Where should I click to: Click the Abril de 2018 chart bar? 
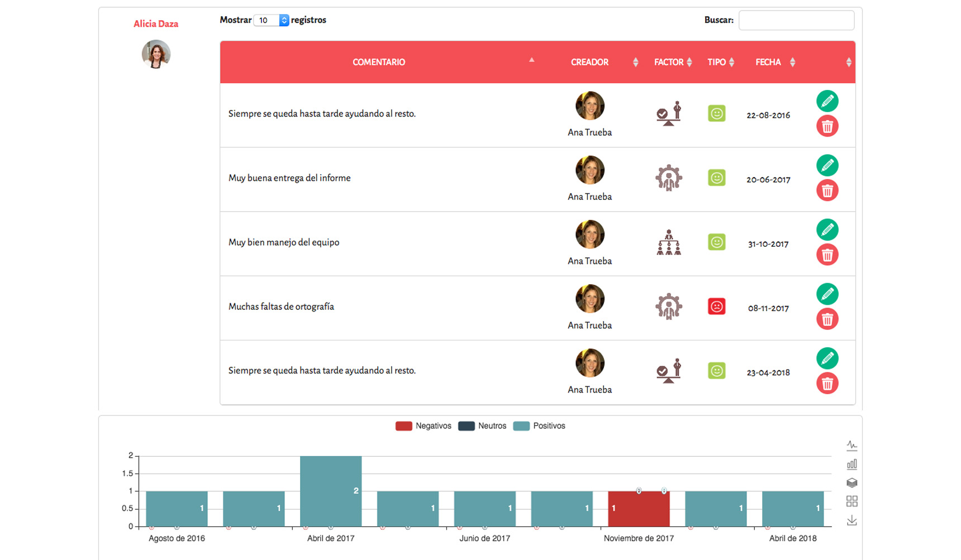coord(793,509)
